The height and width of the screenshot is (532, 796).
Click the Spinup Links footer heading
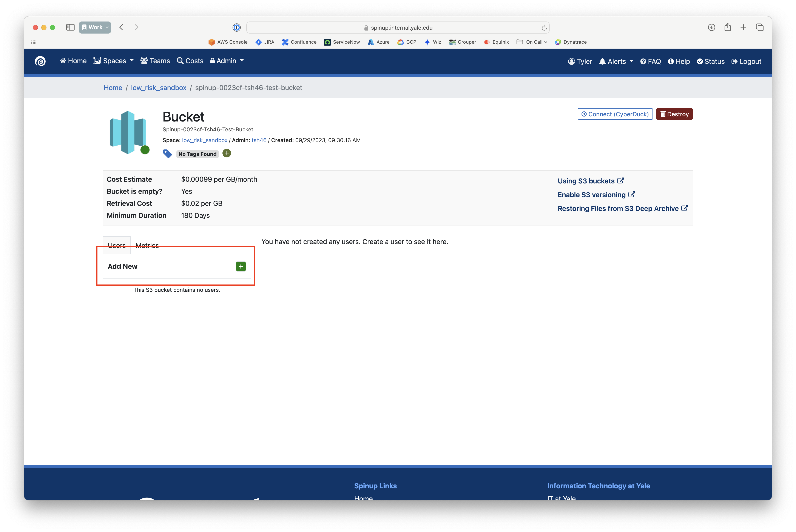[x=375, y=486]
